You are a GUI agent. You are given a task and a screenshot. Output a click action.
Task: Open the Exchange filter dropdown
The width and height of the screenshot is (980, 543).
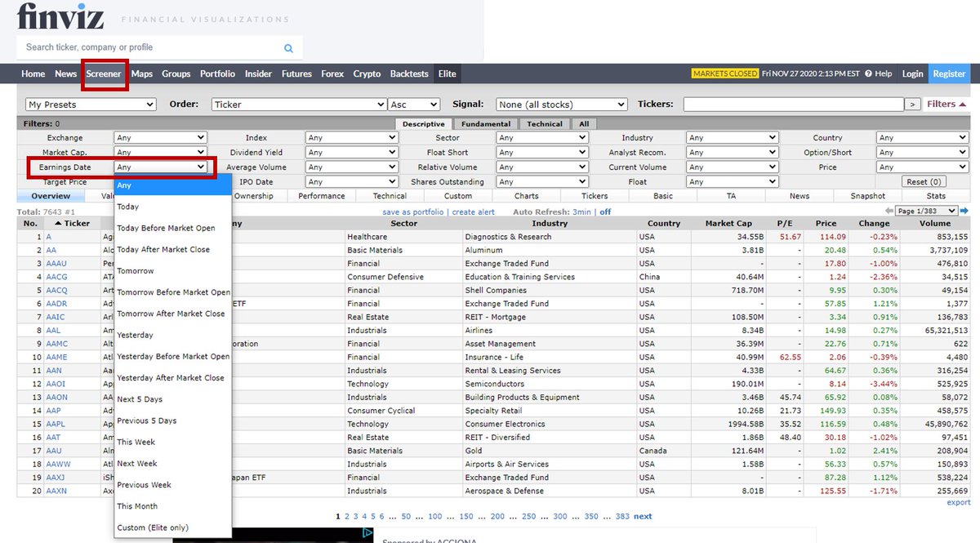pyautogui.click(x=160, y=138)
